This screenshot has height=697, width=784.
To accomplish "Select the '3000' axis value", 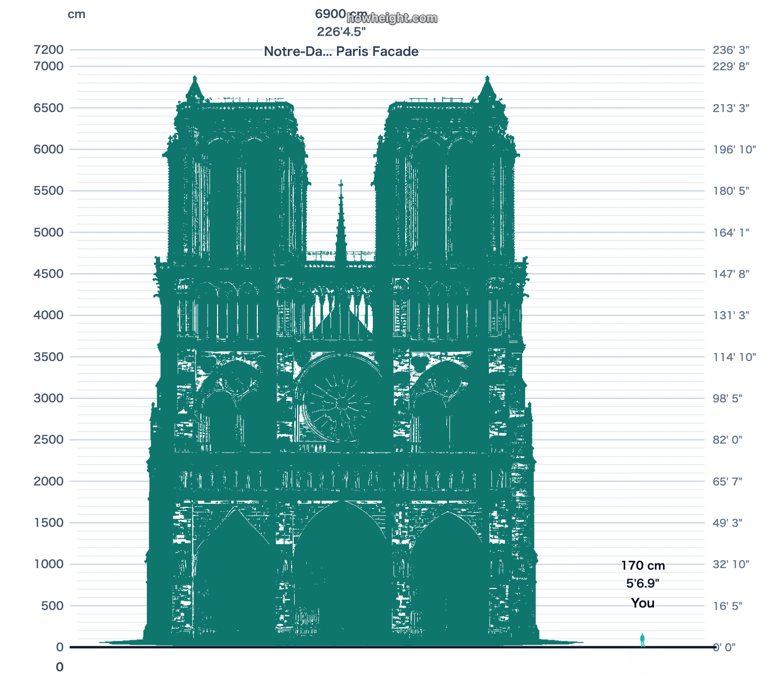I will click(49, 398).
